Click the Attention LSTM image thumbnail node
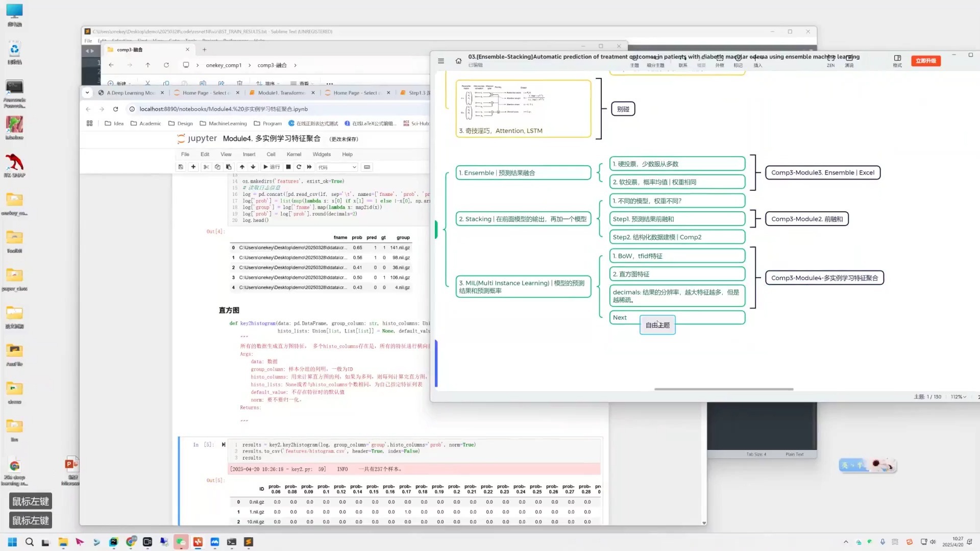 [523, 108]
